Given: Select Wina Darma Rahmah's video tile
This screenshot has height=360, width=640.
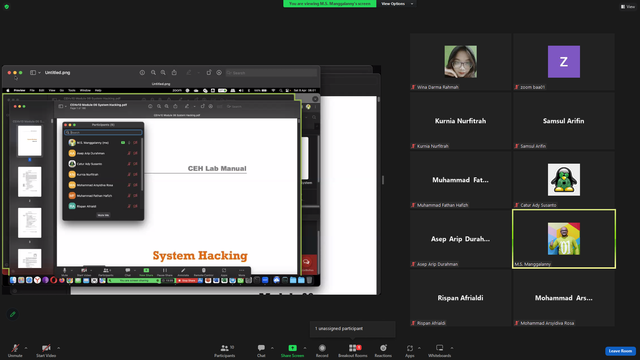Looking at the screenshot, I should pos(460,62).
